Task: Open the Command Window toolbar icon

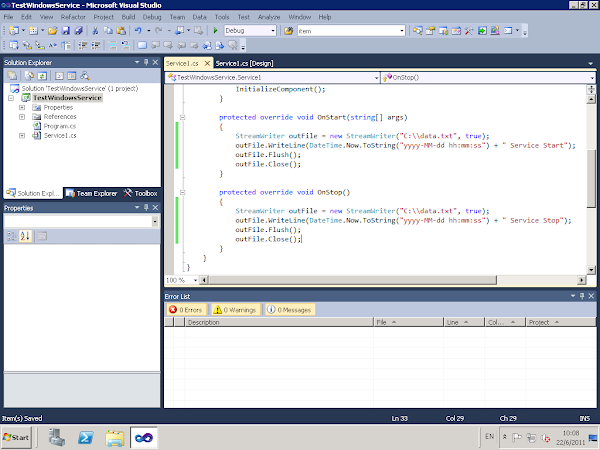Action: [508, 31]
